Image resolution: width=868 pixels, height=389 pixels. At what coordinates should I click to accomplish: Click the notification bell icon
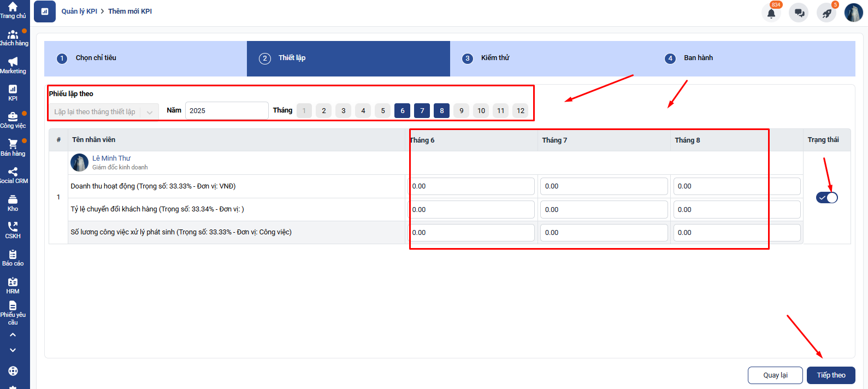(771, 13)
